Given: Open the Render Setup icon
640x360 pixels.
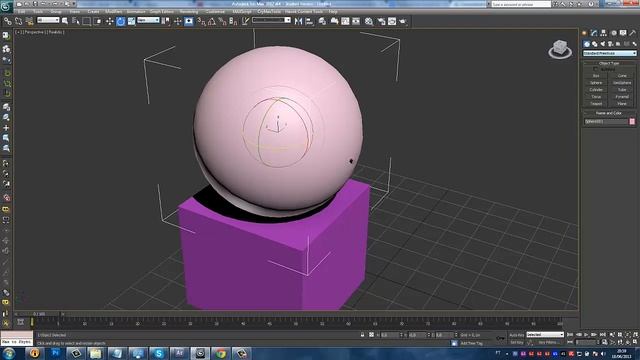Looking at the screenshot, I should (381, 21).
